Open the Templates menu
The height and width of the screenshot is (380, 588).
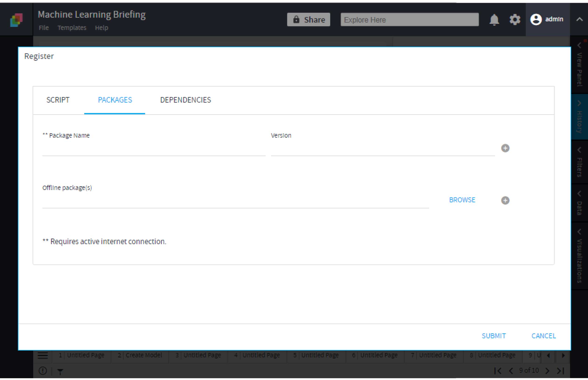click(x=72, y=28)
